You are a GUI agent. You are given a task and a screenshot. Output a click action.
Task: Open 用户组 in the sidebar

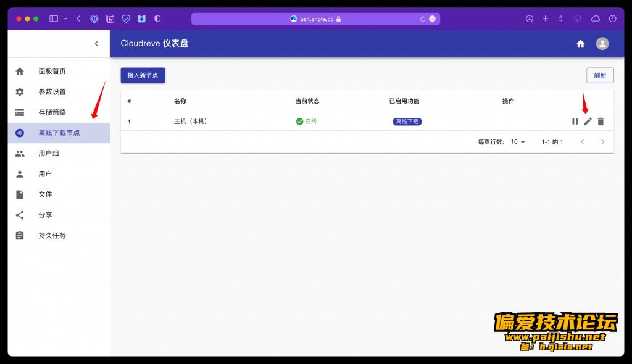click(59, 154)
